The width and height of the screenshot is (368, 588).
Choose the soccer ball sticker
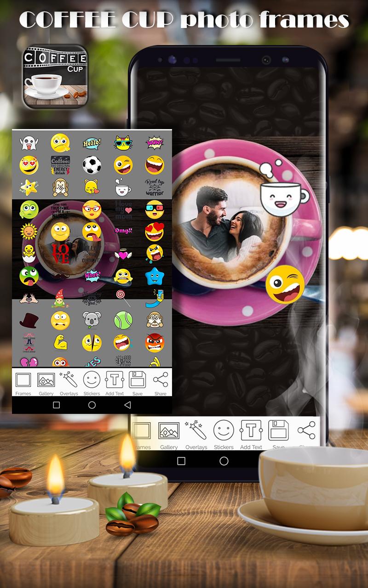(92, 165)
